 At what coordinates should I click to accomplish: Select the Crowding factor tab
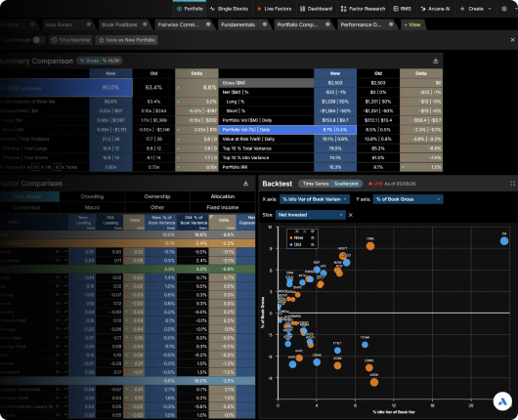(x=92, y=196)
